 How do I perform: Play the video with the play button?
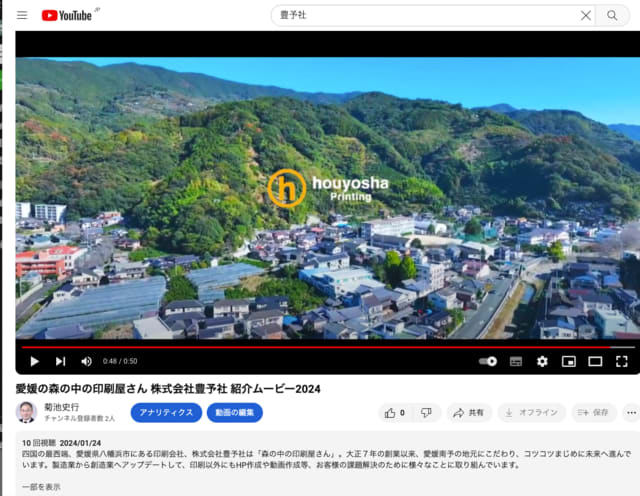[x=35, y=361]
